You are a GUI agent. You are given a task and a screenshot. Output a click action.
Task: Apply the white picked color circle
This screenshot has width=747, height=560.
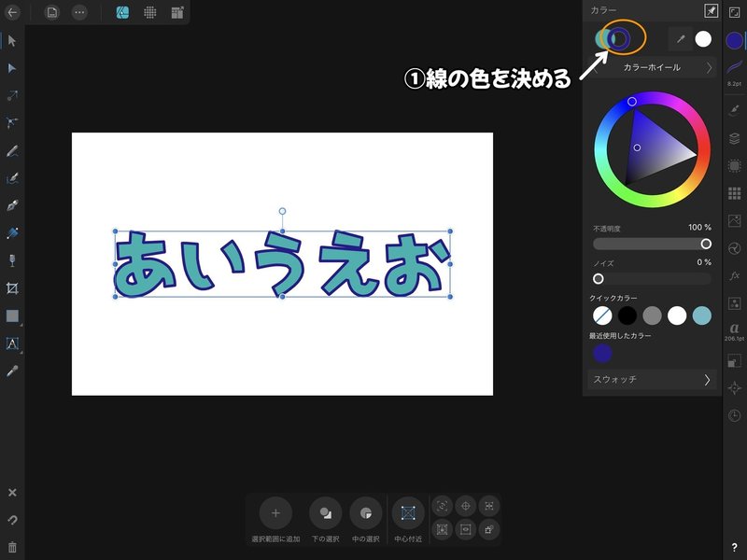pyautogui.click(x=703, y=39)
